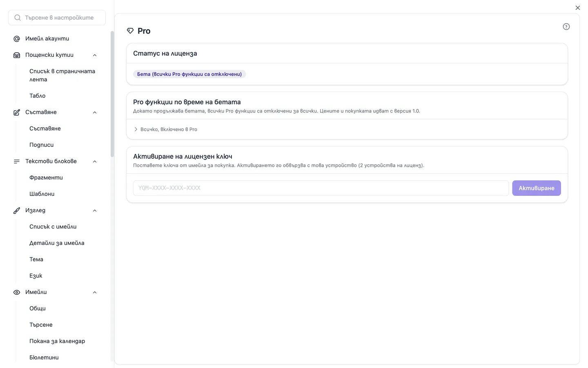
Task: Collapse the Имейли section chevron
Action: 95,292
